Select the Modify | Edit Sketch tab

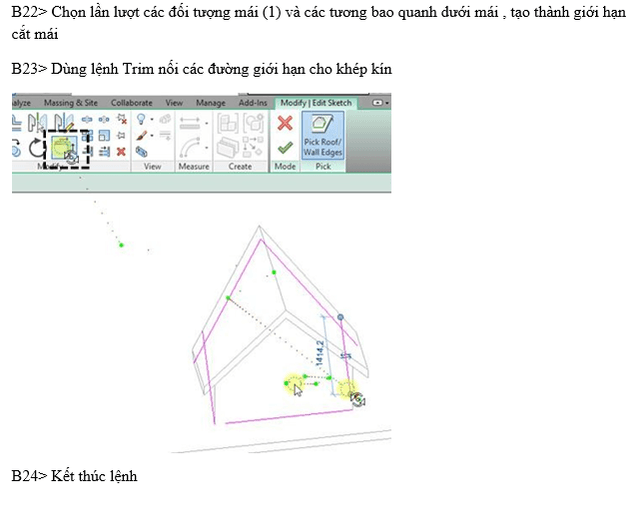pyautogui.click(x=316, y=103)
